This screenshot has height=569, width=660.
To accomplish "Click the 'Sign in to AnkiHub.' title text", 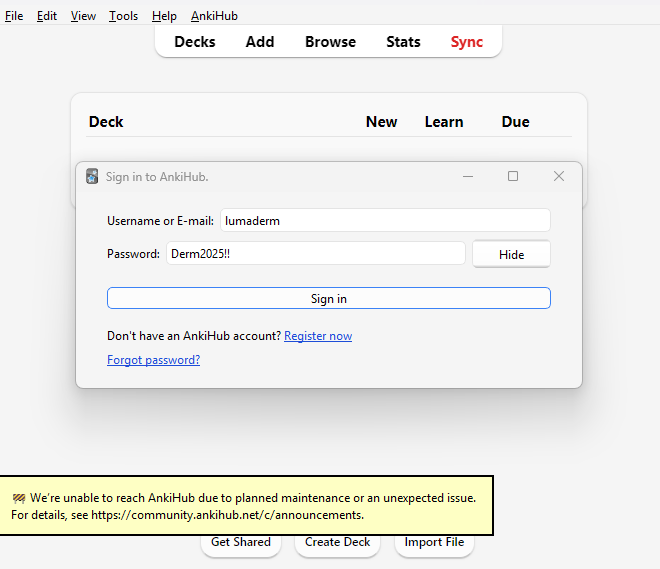I will pos(157,177).
